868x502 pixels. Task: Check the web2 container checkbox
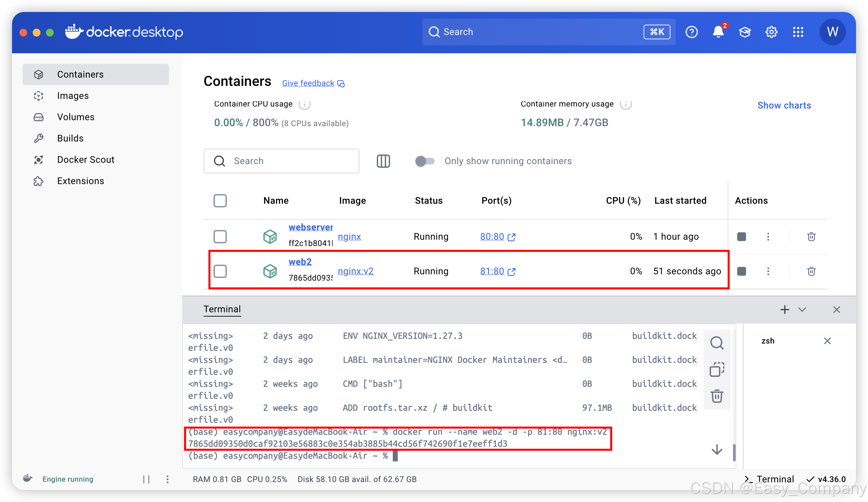tap(220, 271)
